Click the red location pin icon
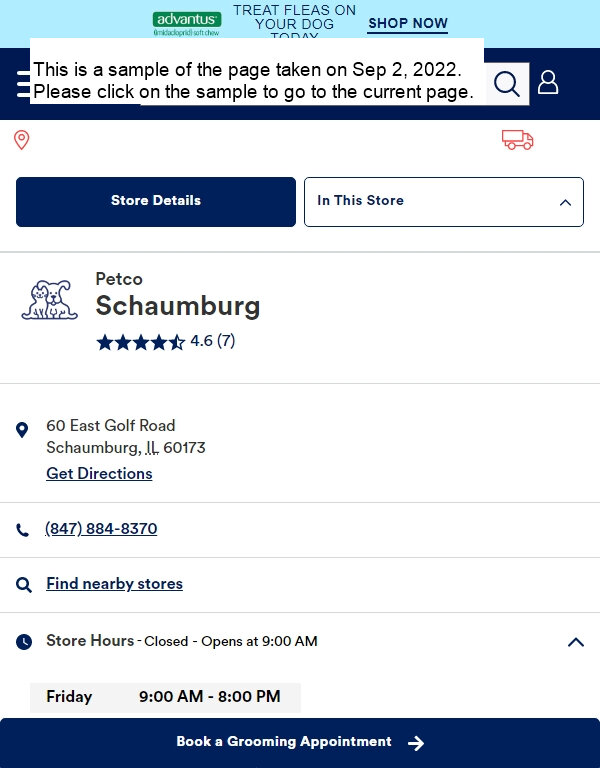The width and height of the screenshot is (600, 768). click(22, 140)
